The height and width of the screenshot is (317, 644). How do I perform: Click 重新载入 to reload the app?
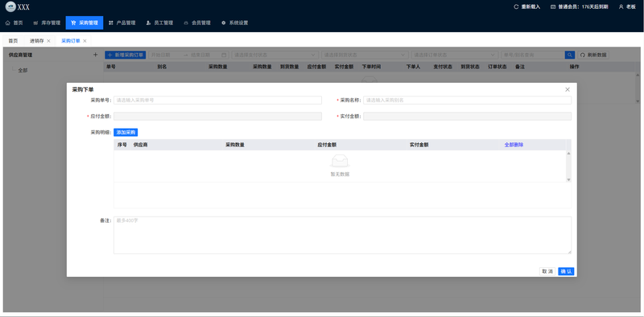tap(527, 7)
